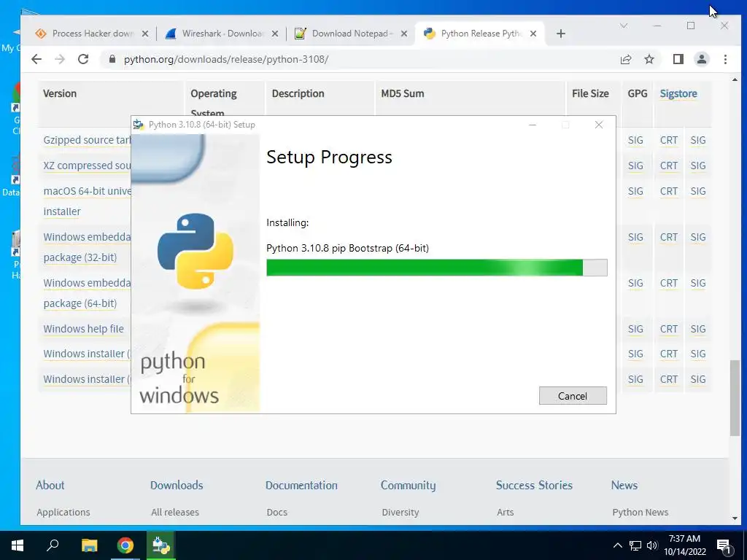Viewport: 747px width, 560px height.
Task: Select the Python Release tab
Action: (481, 34)
